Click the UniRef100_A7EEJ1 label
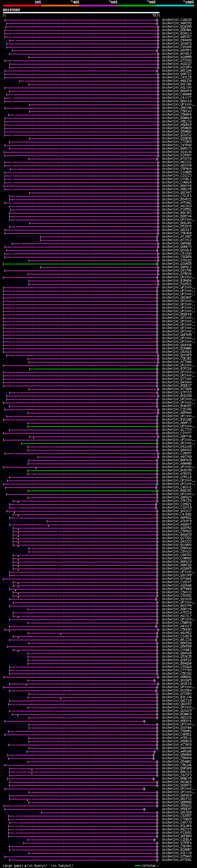 [176, 737]
